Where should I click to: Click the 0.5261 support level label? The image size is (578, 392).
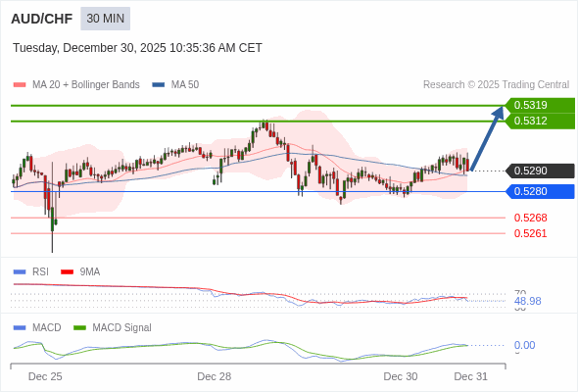tap(530, 233)
